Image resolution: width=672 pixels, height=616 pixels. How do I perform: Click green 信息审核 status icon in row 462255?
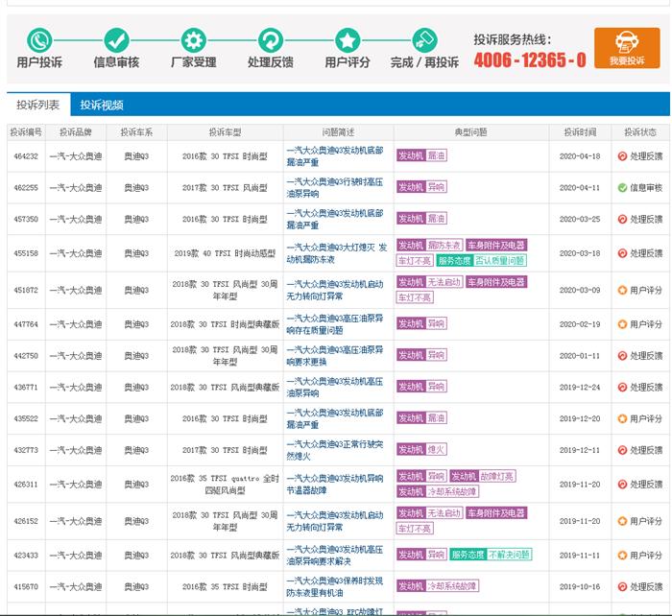click(x=622, y=188)
